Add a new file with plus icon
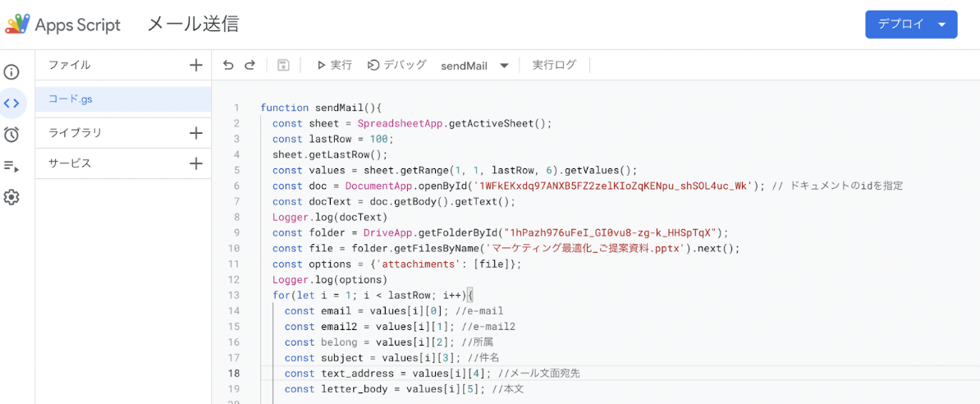980x404 pixels. pos(195,65)
